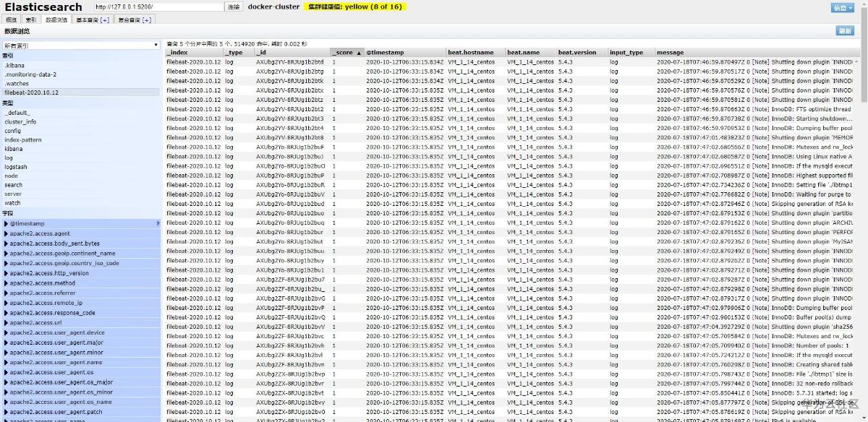Select the index-pattern type
The height and width of the screenshot is (422, 868).
point(22,140)
